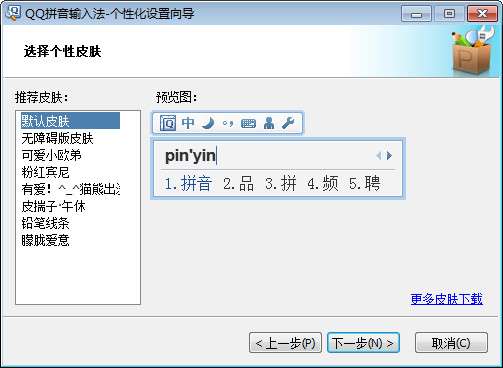503x368 pixels.
Task: Click the user account person icon
Action: [269, 123]
